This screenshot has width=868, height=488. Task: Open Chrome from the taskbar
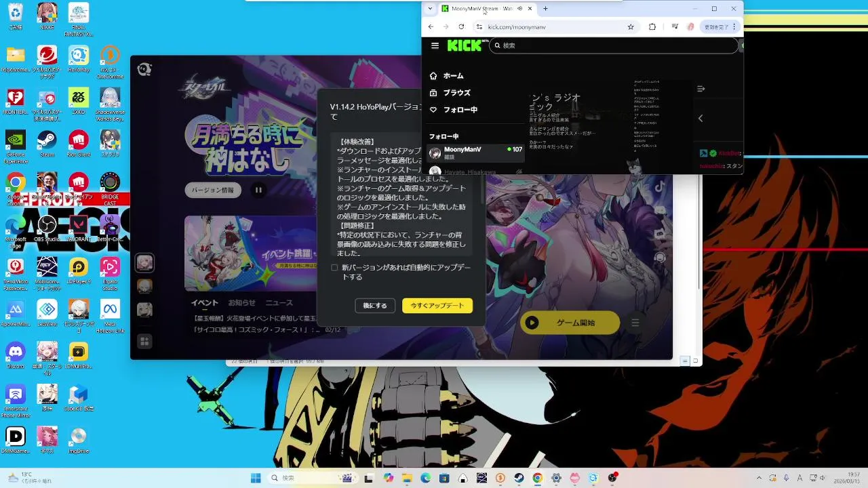(x=537, y=478)
